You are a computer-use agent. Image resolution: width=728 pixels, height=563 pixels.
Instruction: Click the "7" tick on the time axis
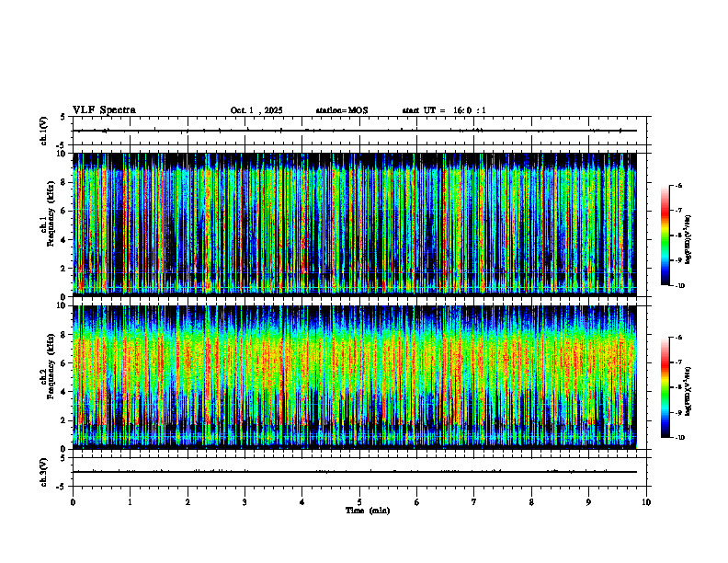tap(474, 502)
